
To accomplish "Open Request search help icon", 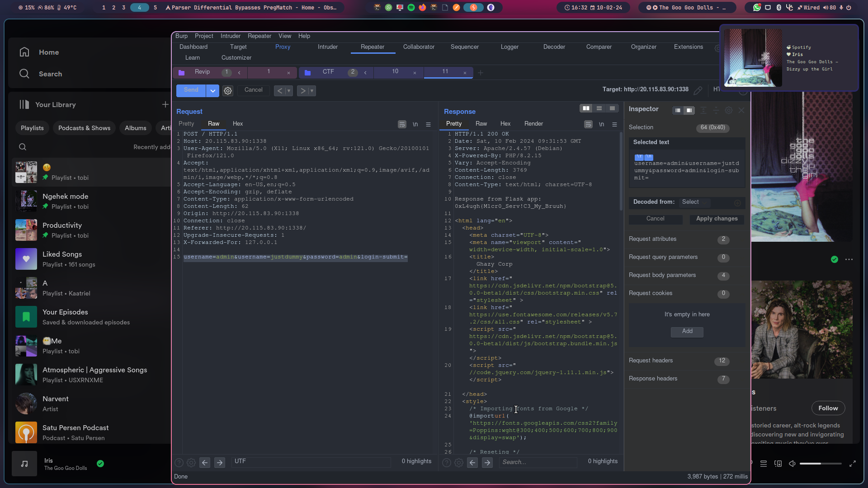I will pos(179,462).
